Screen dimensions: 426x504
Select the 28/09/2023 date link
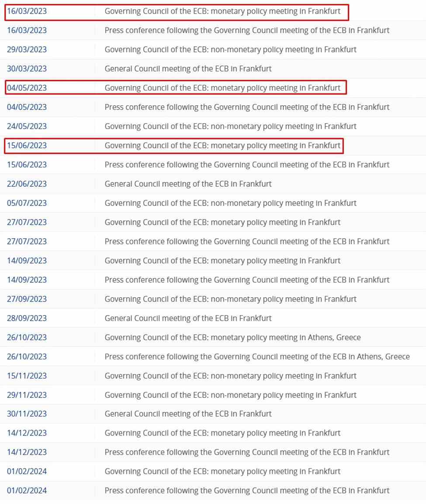27,318
